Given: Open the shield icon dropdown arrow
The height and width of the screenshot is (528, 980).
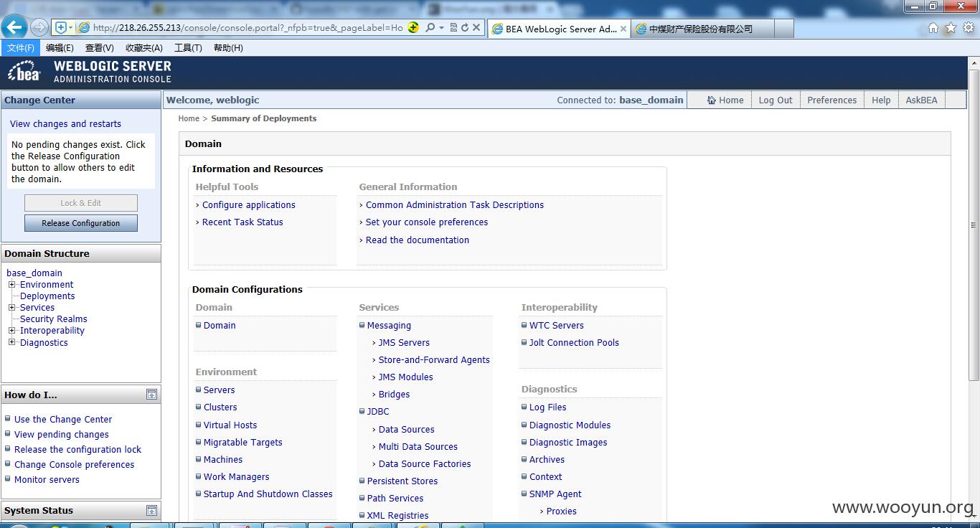Looking at the screenshot, I should pyautogui.click(x=70, y=28).
